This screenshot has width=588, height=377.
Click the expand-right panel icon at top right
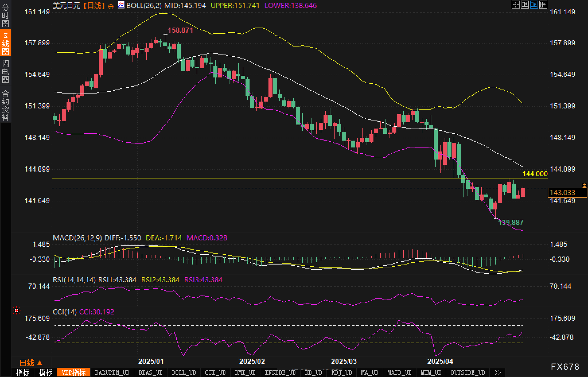tap(543, 5)
